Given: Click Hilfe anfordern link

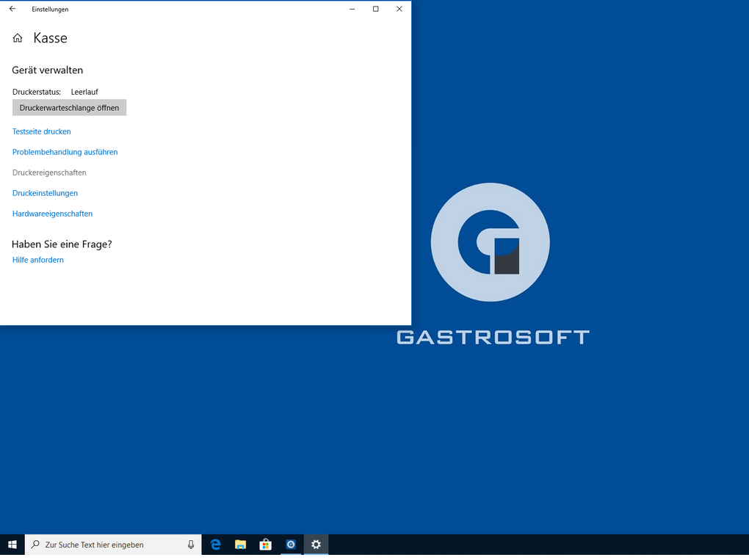Looking at the screenshot, I should point(37,260).
